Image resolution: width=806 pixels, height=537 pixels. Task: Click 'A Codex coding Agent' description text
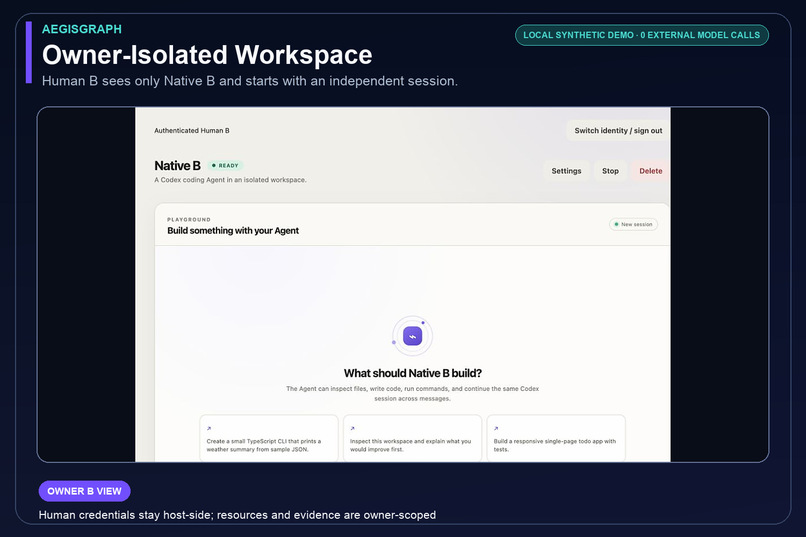click(x=230, y=180)
